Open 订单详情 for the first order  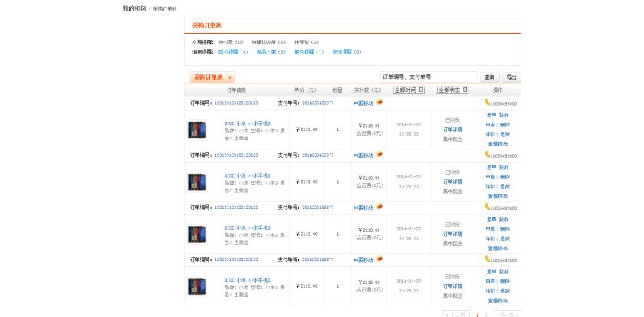pos(452,129)
